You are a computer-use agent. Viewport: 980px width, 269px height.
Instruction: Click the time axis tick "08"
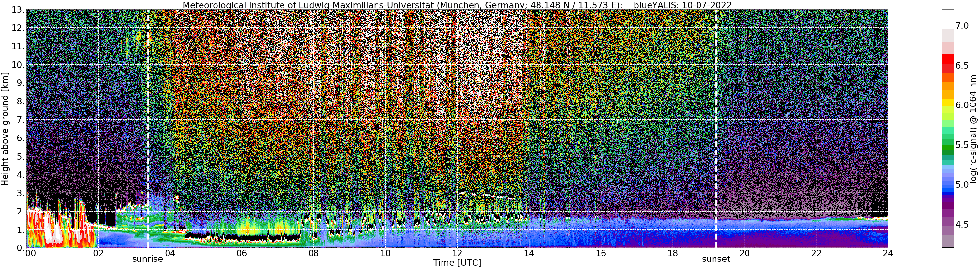pos(313,253)
